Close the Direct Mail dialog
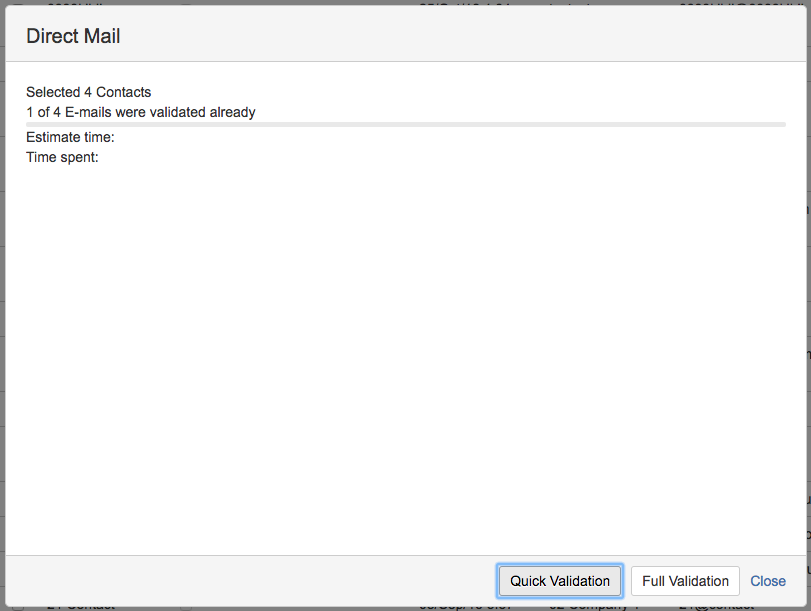The height and width of the screenshot is (611, 811). tap(768, 581)
